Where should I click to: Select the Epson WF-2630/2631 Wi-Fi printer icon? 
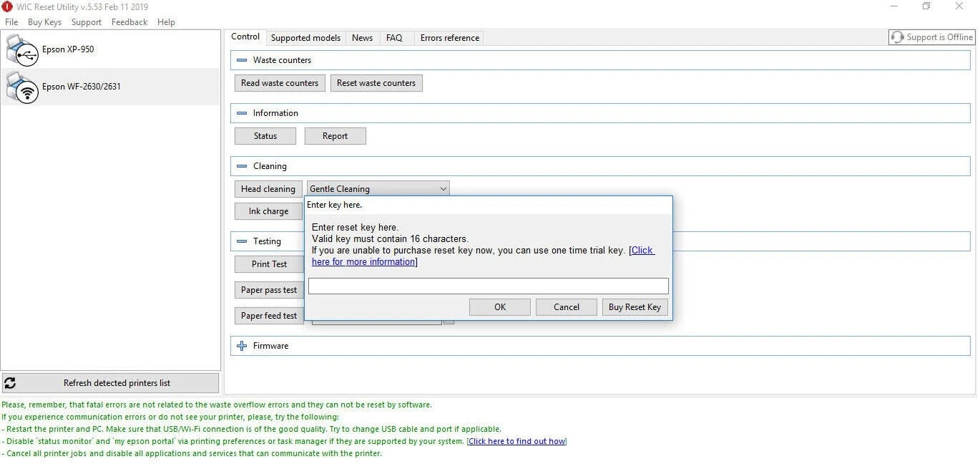coord(22,87)
